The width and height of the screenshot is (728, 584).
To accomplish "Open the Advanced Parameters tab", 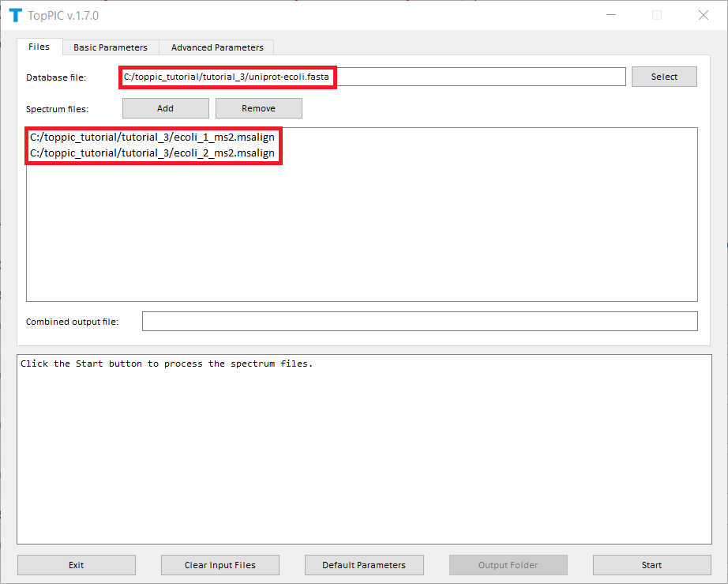I will 217,47.
